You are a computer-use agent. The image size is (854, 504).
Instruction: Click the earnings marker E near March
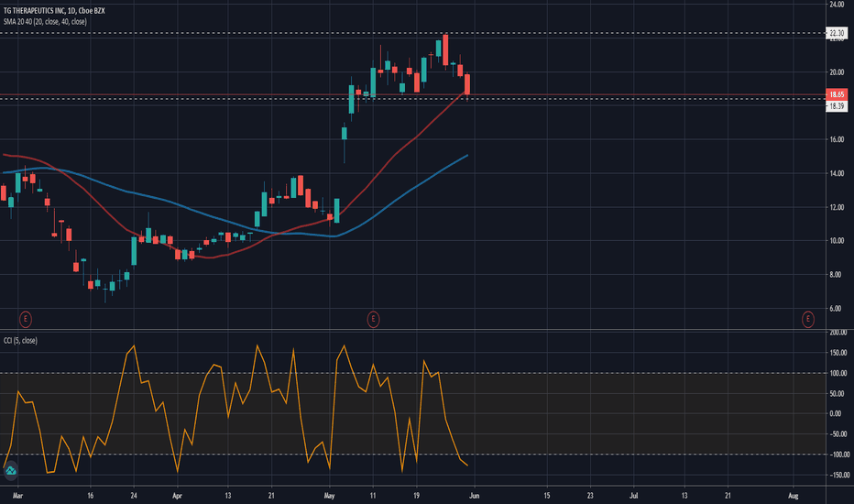click(x=25, y=319)
